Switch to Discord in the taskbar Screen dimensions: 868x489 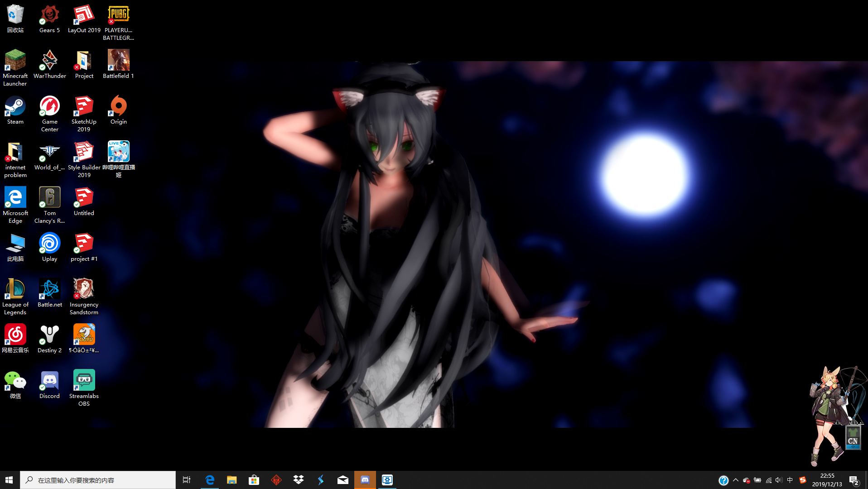point(365,480)
